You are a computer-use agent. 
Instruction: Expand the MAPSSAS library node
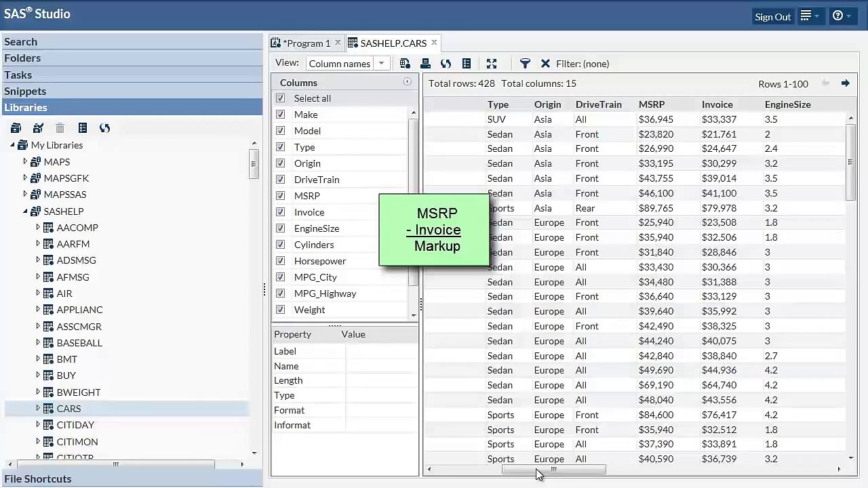pyautogui.click(x=25, y=195)
